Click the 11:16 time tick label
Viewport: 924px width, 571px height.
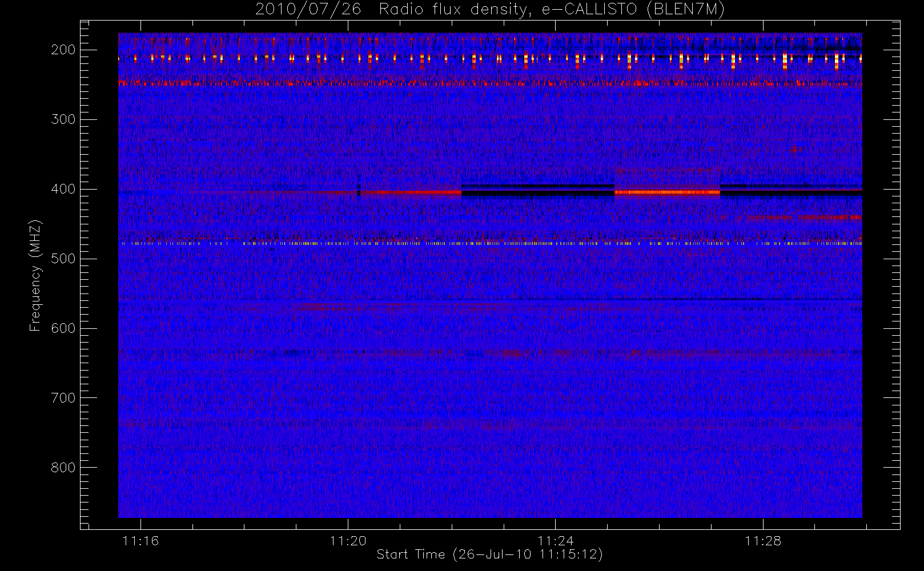(x=140, y=541)
